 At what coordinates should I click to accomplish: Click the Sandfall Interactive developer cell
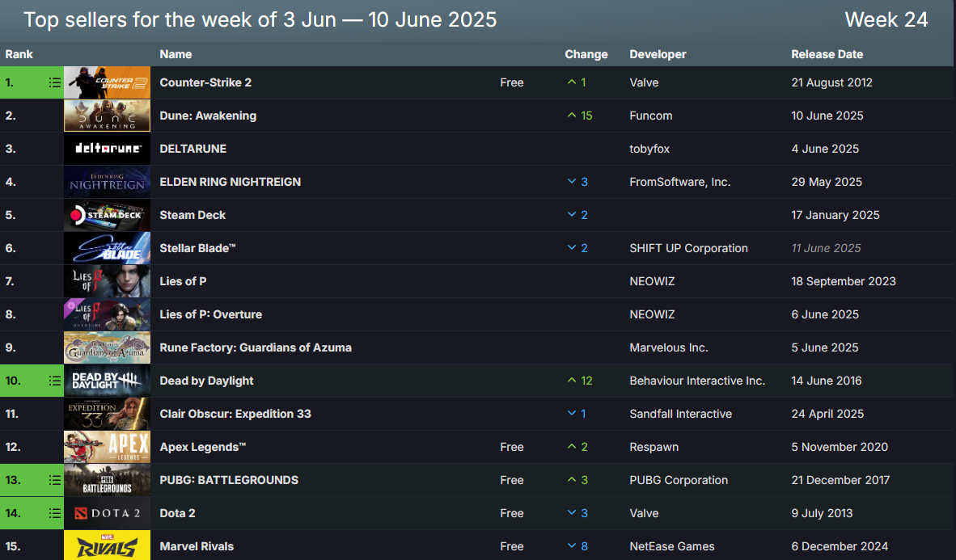pyautogui.click(x=680, y=414)
